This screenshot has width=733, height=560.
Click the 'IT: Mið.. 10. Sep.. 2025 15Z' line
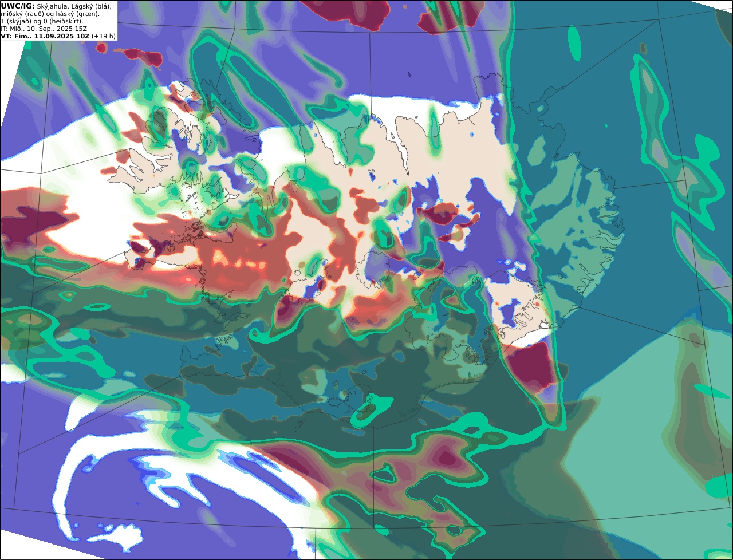(44, 28)
